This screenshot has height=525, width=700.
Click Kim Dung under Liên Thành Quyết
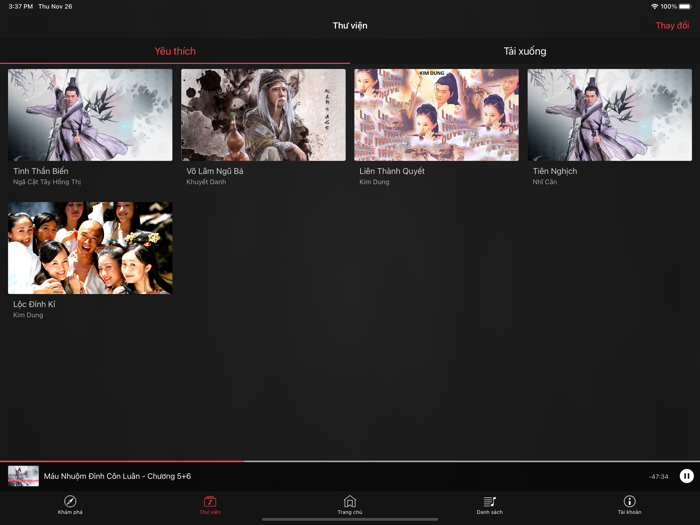click(374, 182)
